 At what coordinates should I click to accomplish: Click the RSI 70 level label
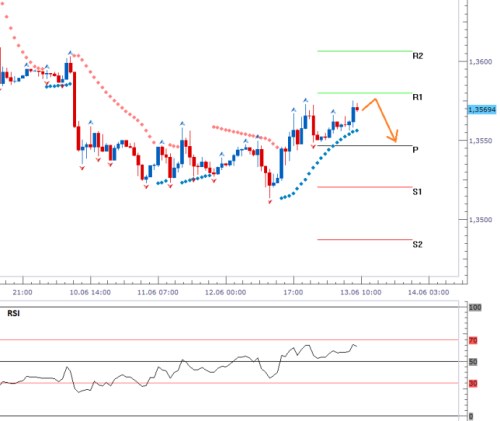tap(473, 340)
